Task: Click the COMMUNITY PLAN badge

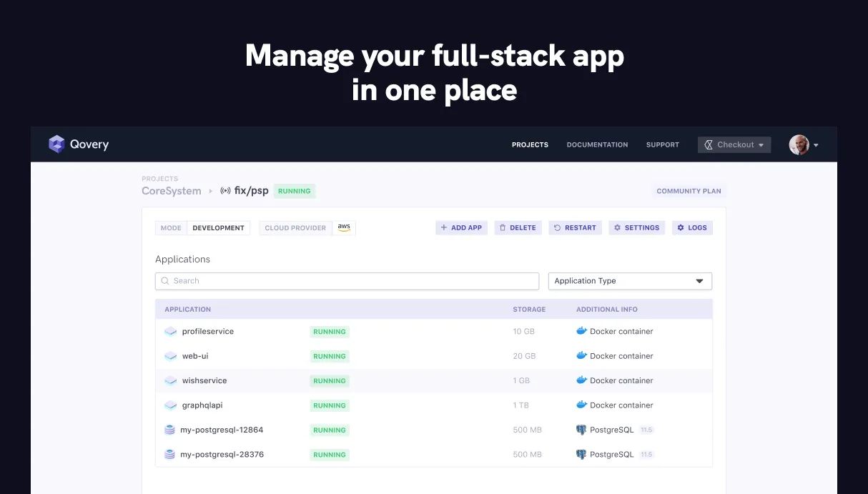Action: click(x=689, y=191)
